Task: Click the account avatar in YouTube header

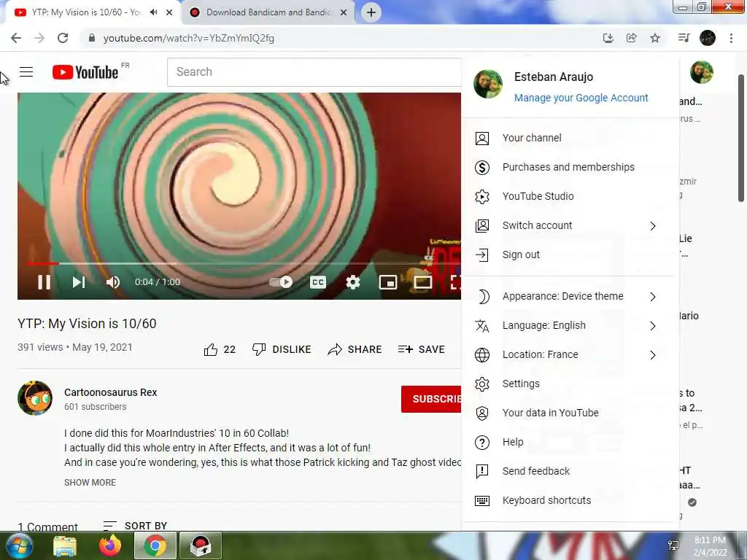Action: click(701, 72)
